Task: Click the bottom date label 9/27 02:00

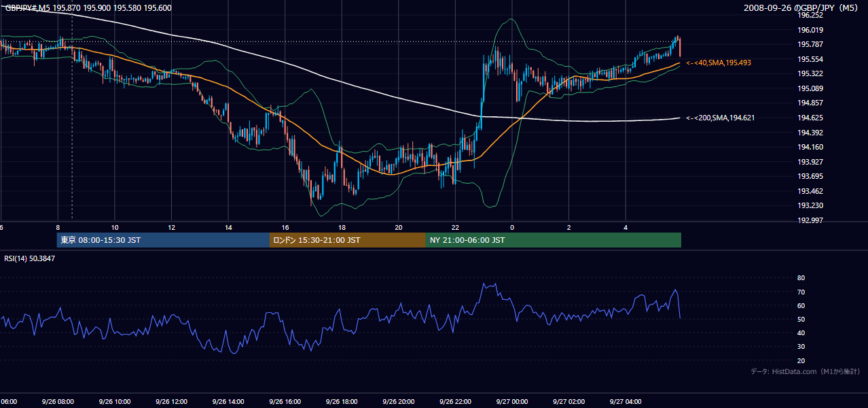Action: pyautogui.click(x=568, y=401)
